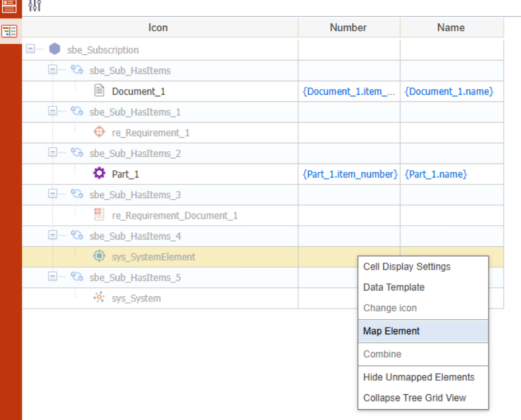This screenshot has width=521, height=420.
Task: Click the sys_System icon
Action: [x=99, y=298]
